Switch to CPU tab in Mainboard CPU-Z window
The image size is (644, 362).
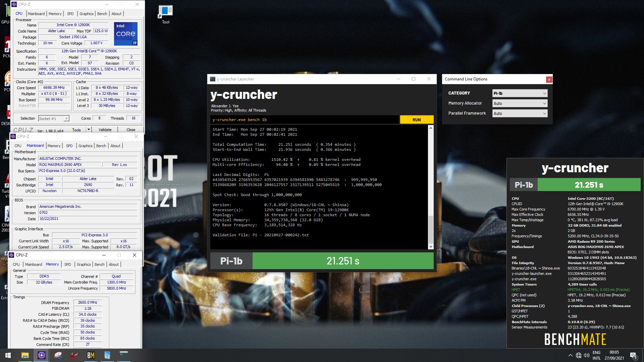pos(18,146)
